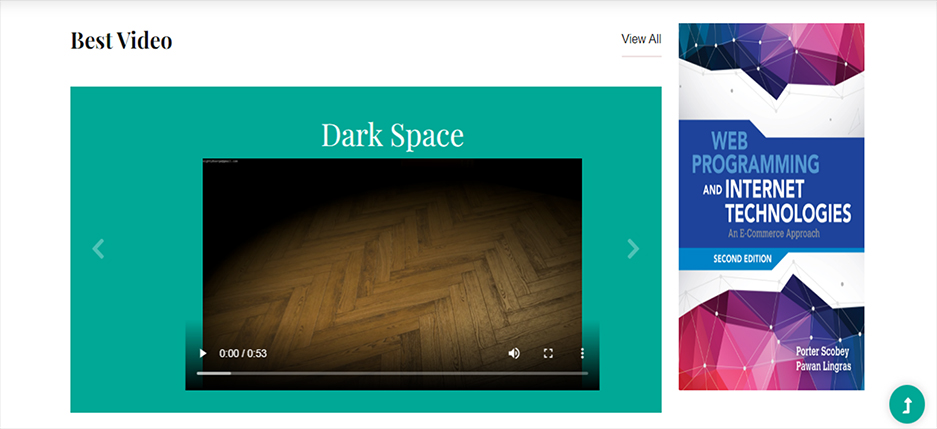The width and height of the screenshot is (937, 429).
Task: Open the View All videos link
Action: point(641,39)
